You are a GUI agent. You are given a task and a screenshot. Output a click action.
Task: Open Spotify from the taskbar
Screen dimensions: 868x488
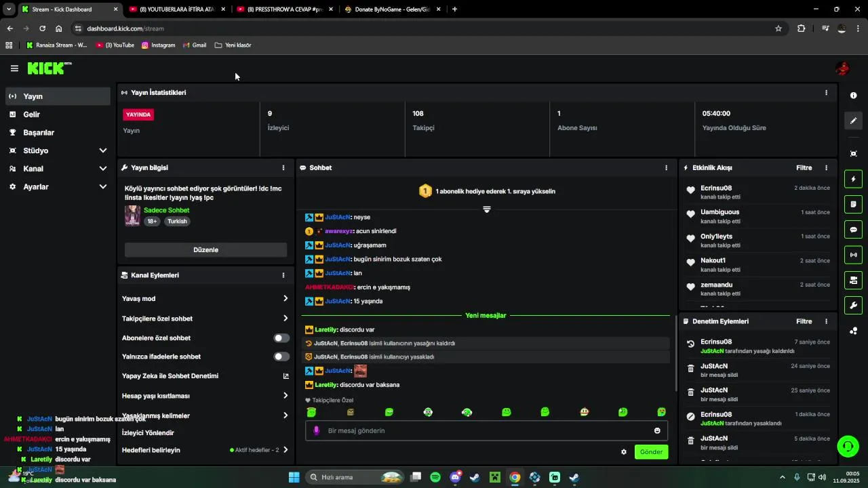435,477
